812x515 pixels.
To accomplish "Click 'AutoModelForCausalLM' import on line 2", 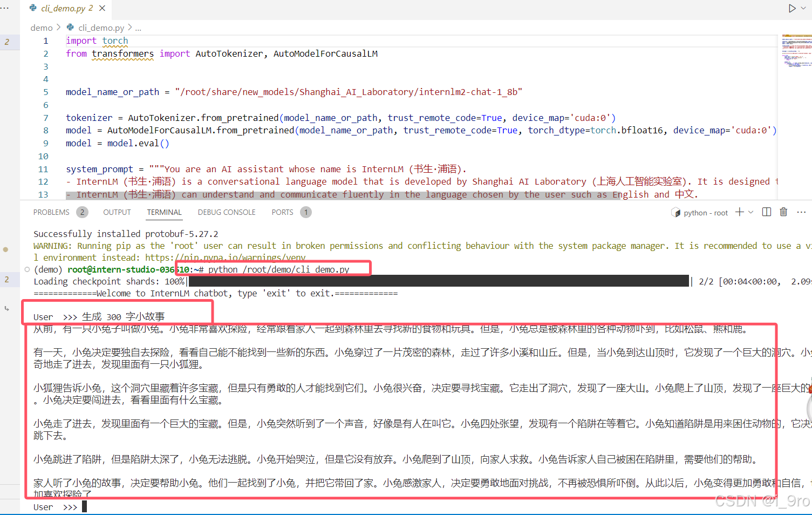I will [325, 53].
